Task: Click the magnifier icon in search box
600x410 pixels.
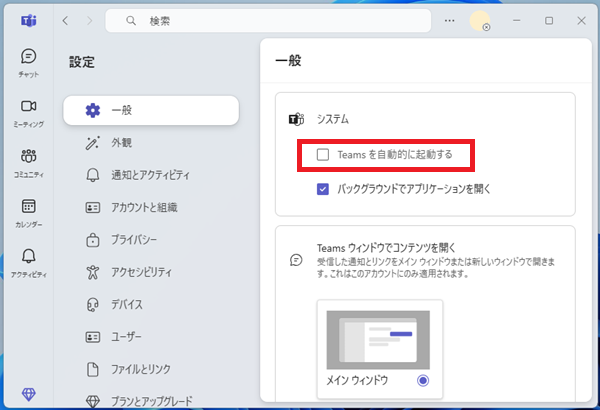Action: pos(131,21)
